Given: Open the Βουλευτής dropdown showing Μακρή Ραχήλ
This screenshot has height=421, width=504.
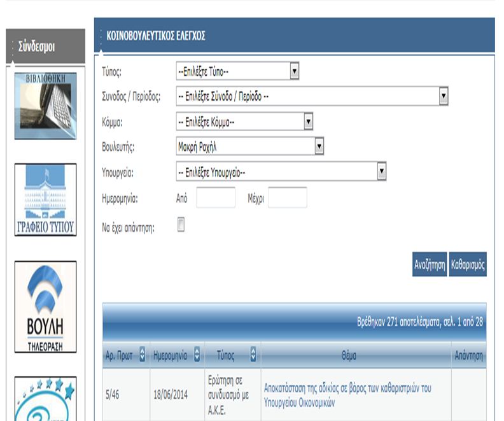Looking at the screenshot, I should [x=250, y=146].
